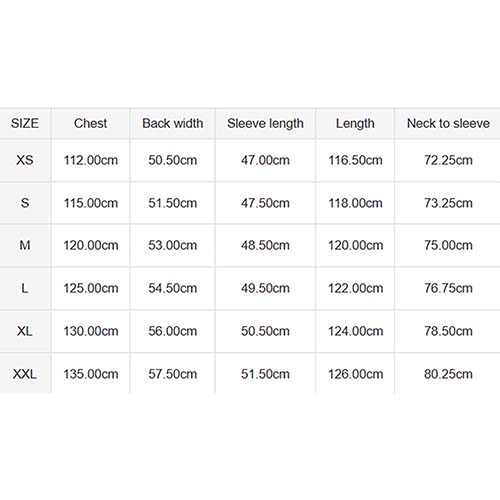Click the 48.50cm sleeve length cell

(x=265, y=245)
